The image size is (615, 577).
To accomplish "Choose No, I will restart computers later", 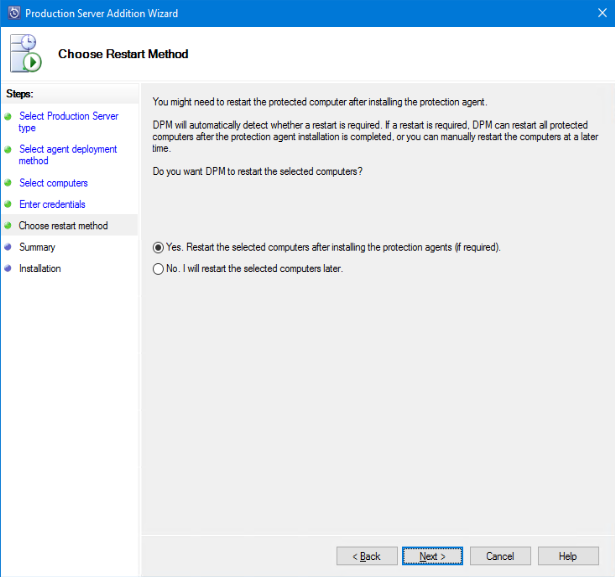I will click(x=158, y=268).
